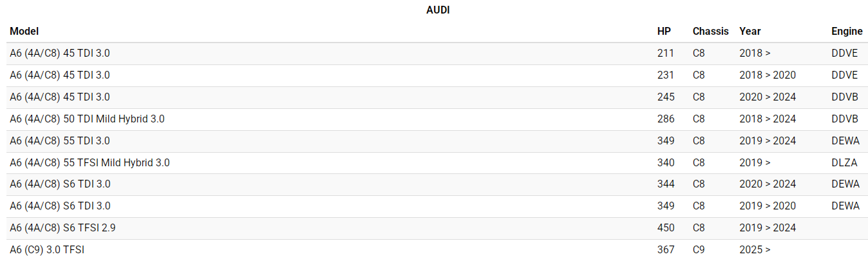Click the Chassis column header
The height and width of the screenshot is (261, 868).
[710, 31]
